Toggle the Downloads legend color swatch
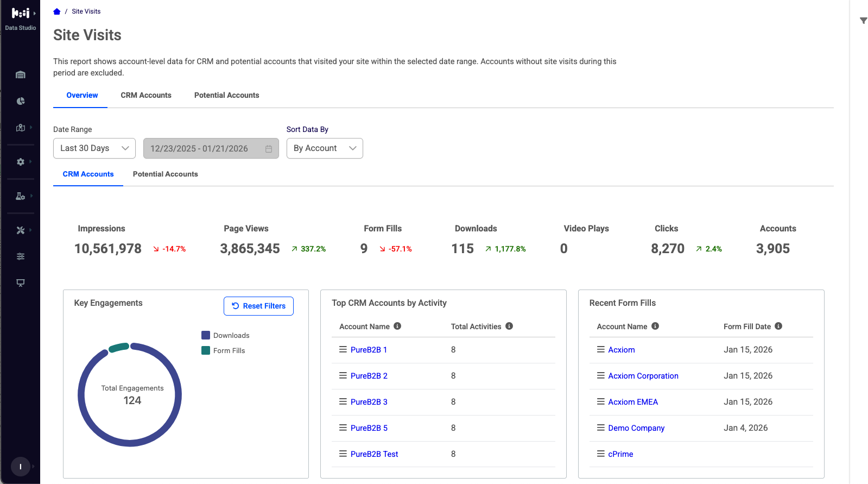The image size is (868, 484). point(206,335)
